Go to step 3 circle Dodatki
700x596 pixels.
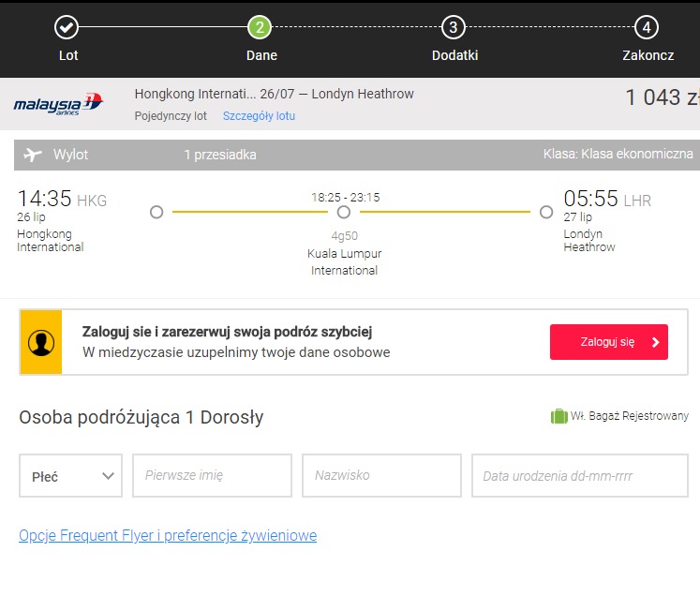coord(454,27)
